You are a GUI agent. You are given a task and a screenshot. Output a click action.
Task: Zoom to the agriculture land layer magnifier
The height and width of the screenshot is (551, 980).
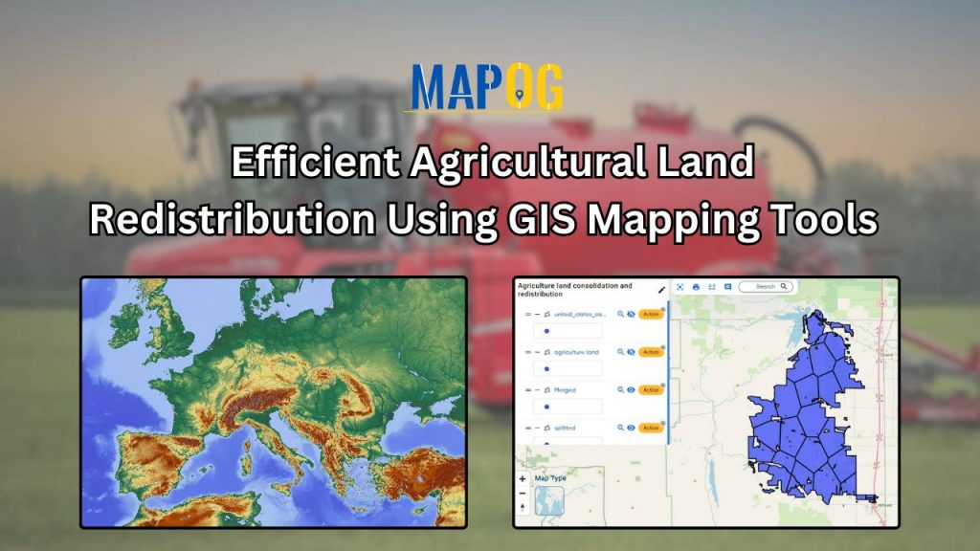click(620, 352)
